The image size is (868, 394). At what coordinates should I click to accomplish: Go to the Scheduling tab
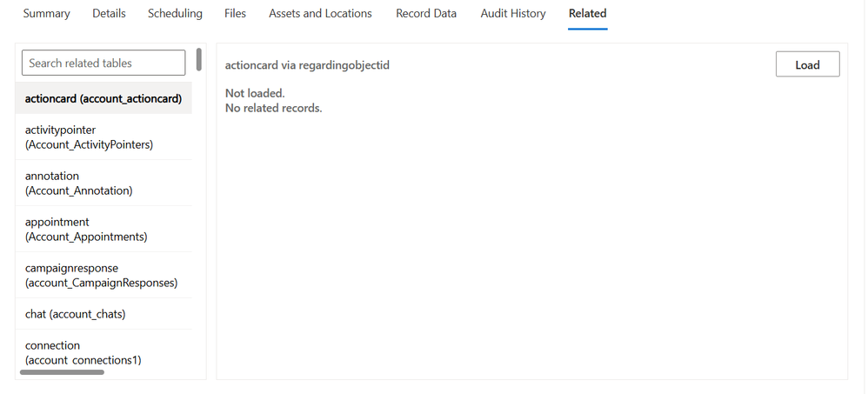click(x=175, y=14)
